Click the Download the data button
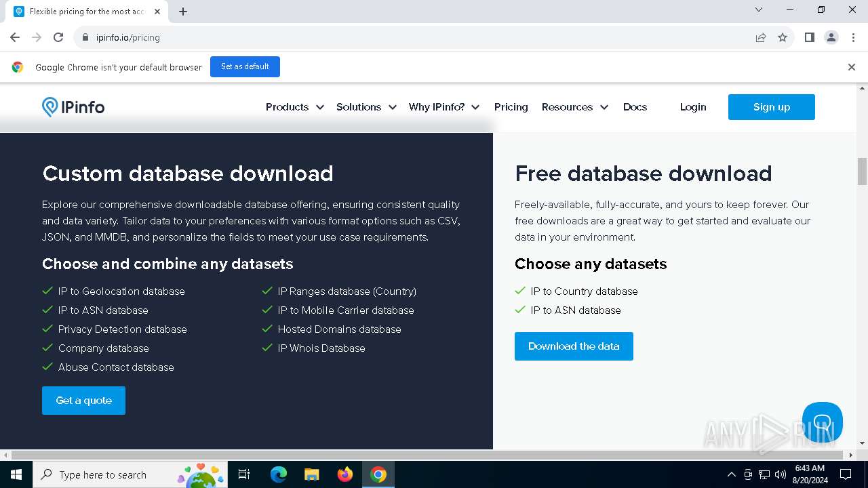Screen dimensions: 868x488 [574, 346]
